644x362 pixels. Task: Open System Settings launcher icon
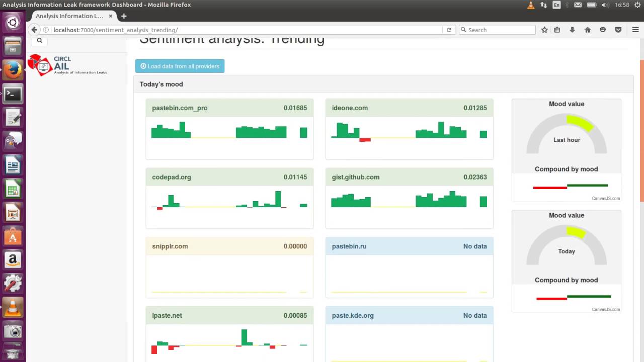pyautogui.click(x=13, y=284)
